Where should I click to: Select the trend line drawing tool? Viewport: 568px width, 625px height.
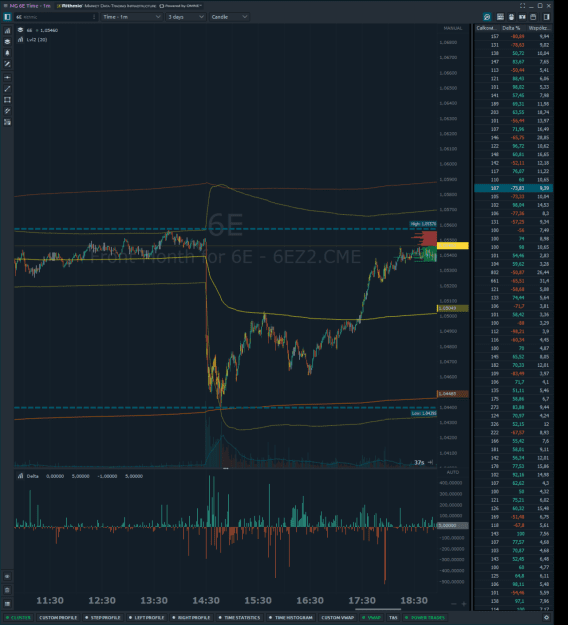coord(7,88)
